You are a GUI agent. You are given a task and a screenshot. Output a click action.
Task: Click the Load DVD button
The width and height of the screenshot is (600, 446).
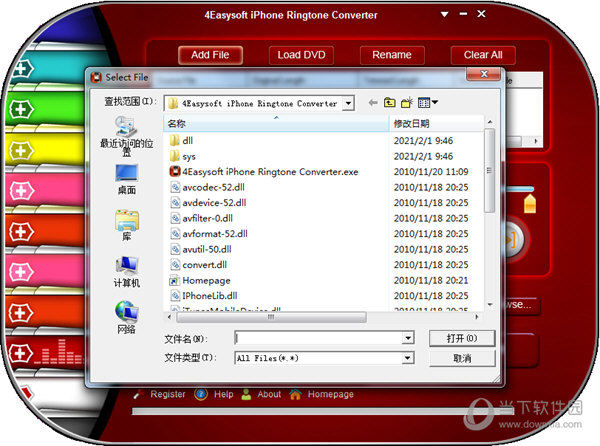coord(301,55)
